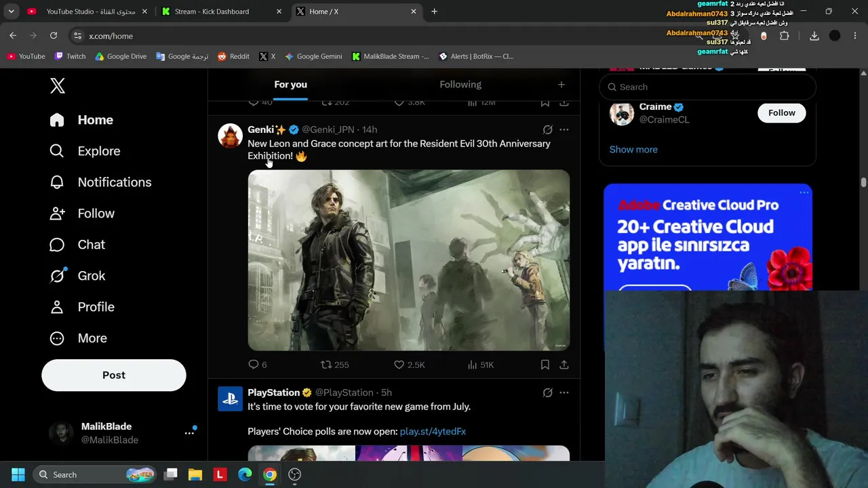View analytics for Genki's post
868x488 pixels.
[x=480, y=365]
